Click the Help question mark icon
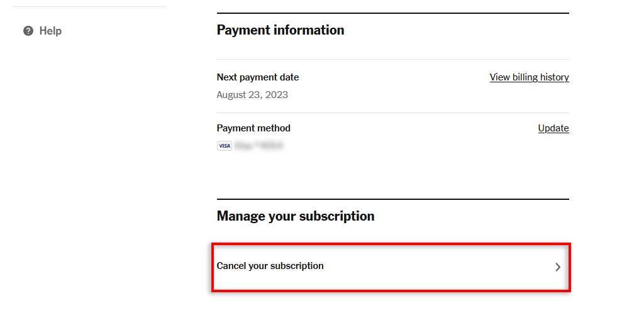644x313 pixels. click(28, 31)
